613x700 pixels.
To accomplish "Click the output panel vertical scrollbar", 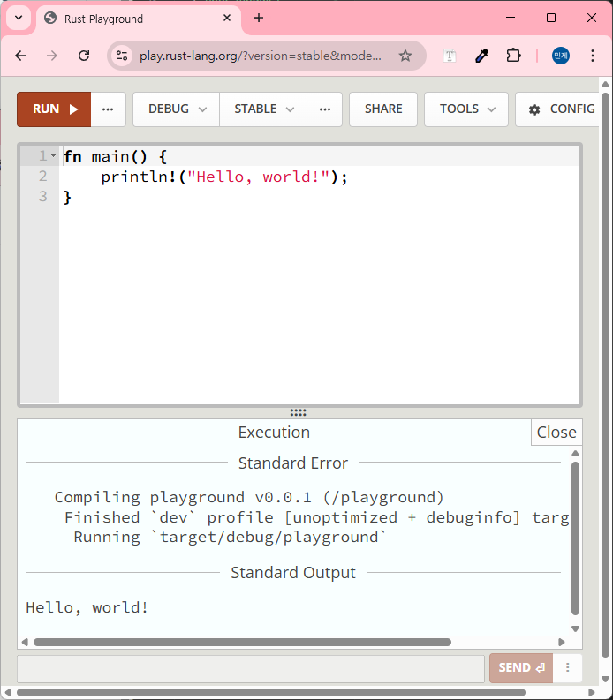I will (576, 538).
